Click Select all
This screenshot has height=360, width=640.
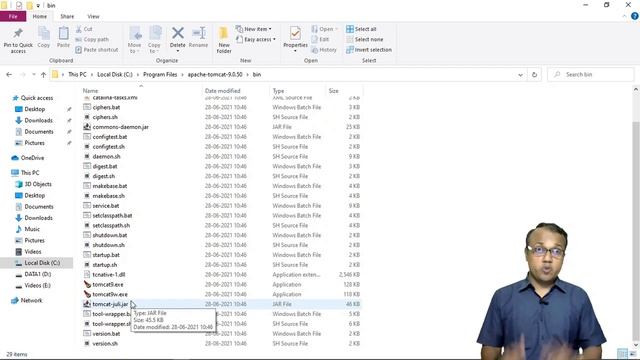[x=361, y=29]
